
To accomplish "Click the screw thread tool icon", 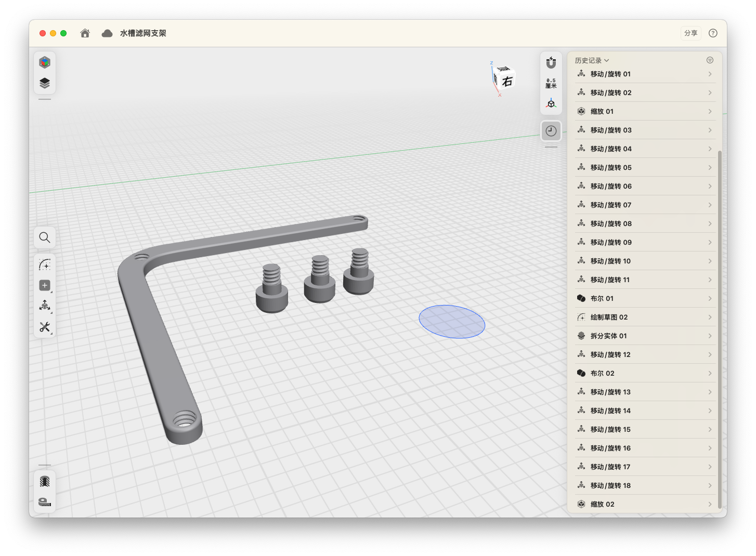I will [x=45, y=482].
